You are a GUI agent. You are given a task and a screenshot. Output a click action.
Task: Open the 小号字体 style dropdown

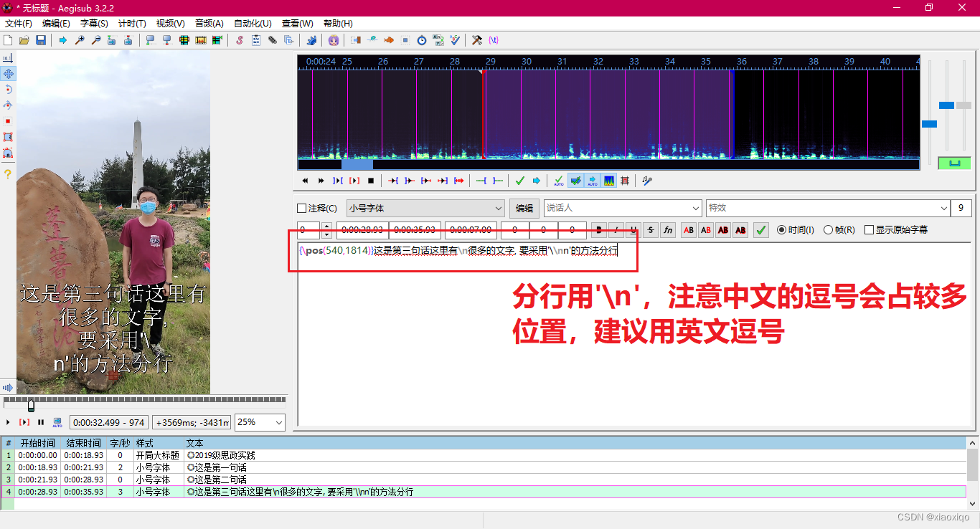tap(425, 208)
